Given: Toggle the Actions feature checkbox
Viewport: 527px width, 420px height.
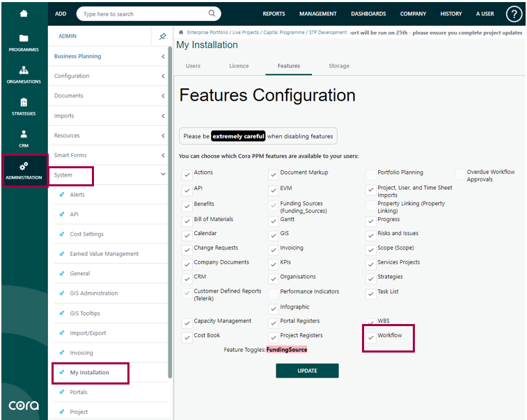Looking at the screenshot, I should (187, 175).
